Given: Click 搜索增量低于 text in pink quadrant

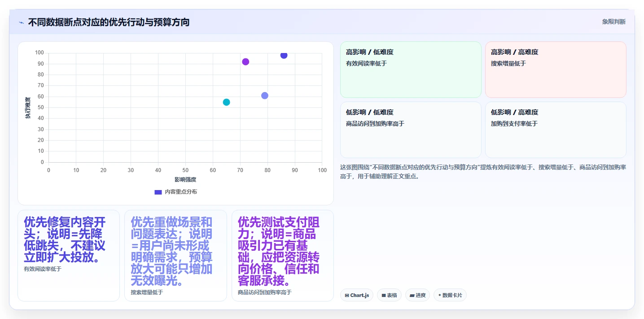Looking at the screenshot, I should [x=508, y=63].
